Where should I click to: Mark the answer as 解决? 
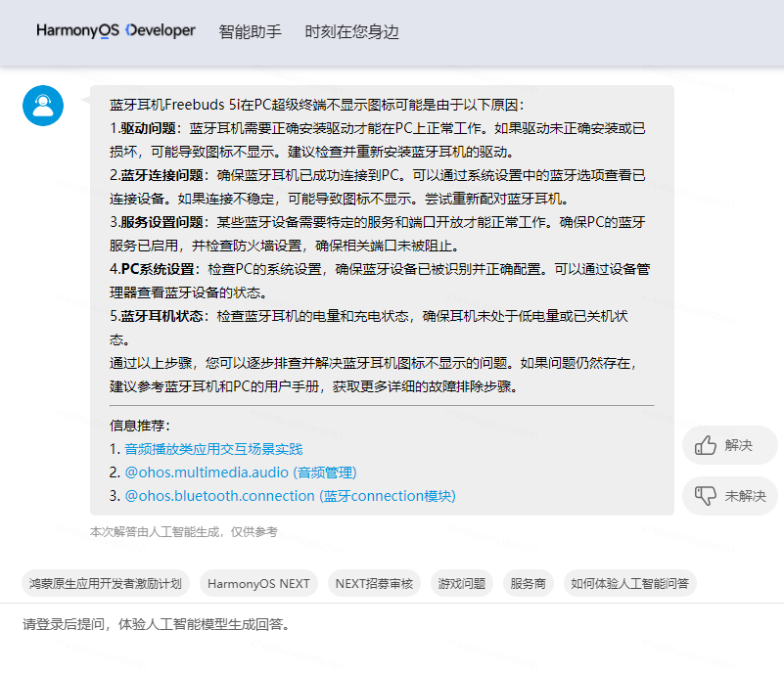click(729, 445)
